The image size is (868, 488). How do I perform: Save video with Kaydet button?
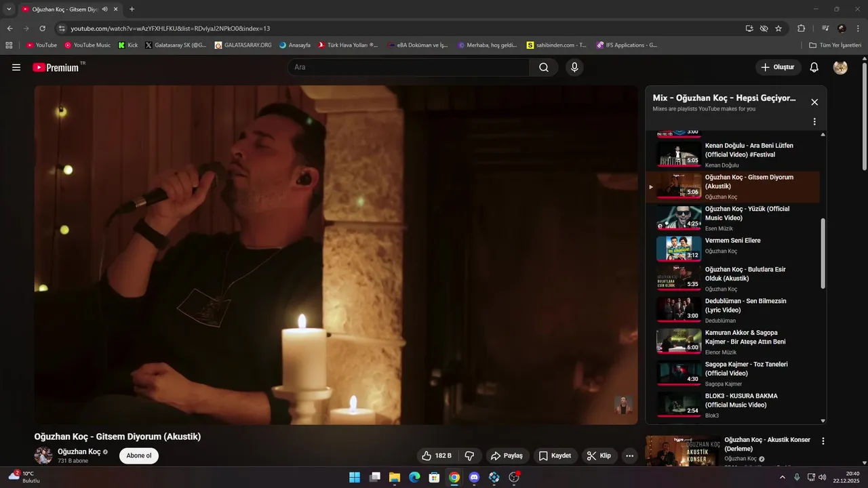(x=555, y=455)
